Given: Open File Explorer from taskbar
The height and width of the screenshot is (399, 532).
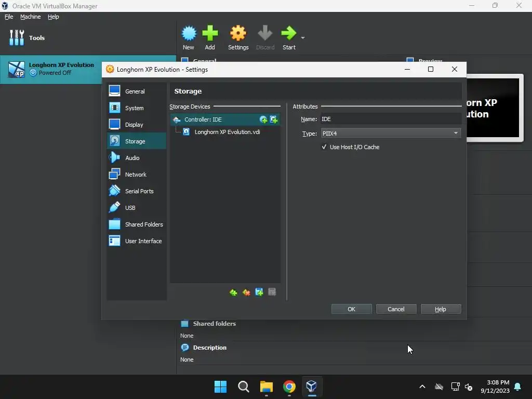Looking at the screenshot, I should click(267, 387).
